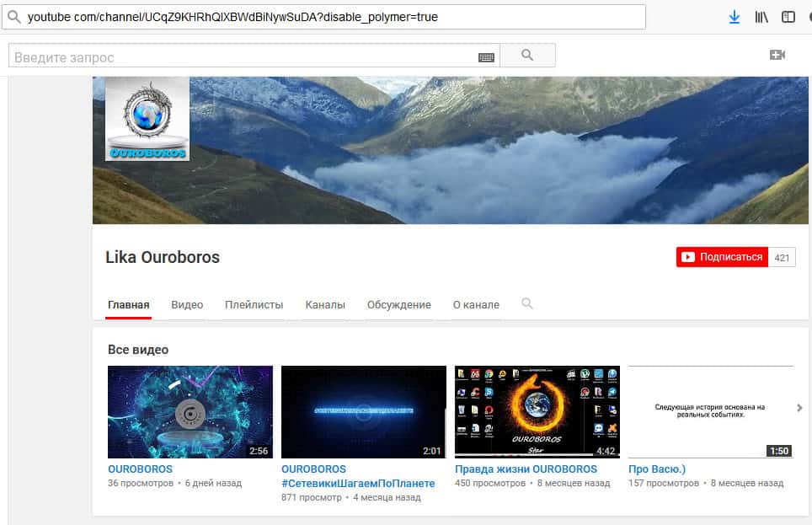Click the Ouroboros channel avatar
The width and height of the screenshot is (812, 525).
(x=147, y=119)
